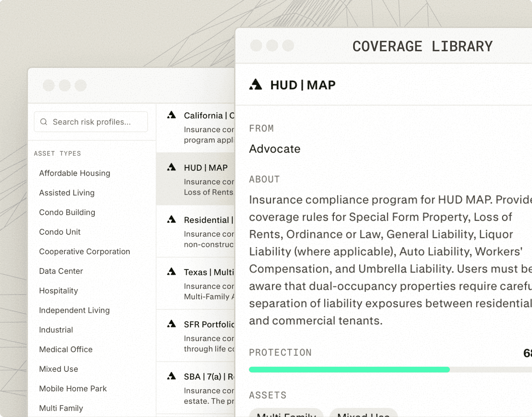Select Assisted Living asset type
Viewport: 532px width, 417px height.
click(x=67, y=193)
